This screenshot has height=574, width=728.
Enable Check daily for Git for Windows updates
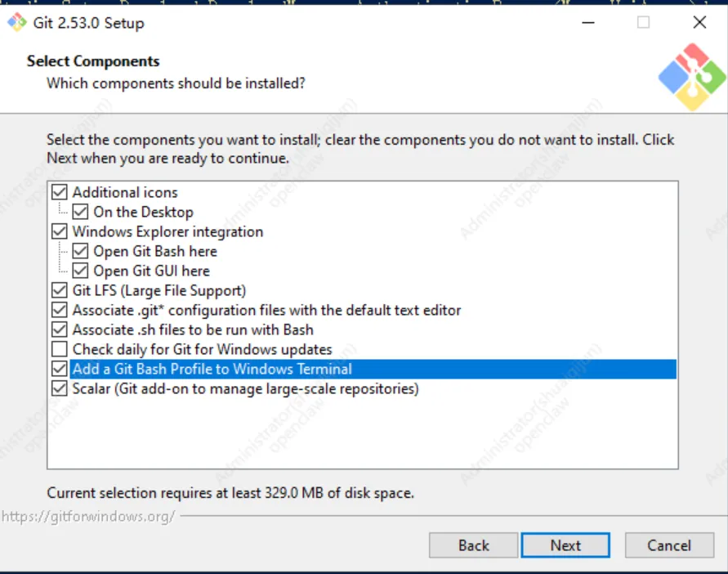[60, 349]
